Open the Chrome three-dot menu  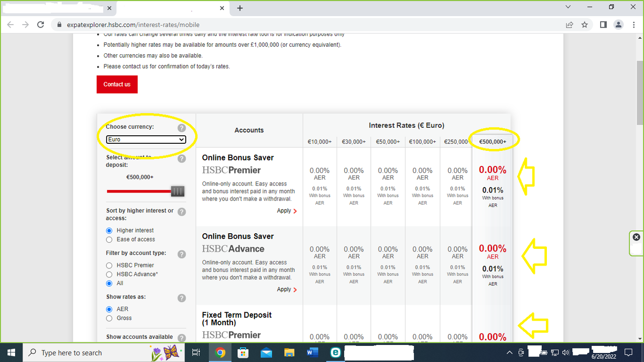(x=633, y=25)
